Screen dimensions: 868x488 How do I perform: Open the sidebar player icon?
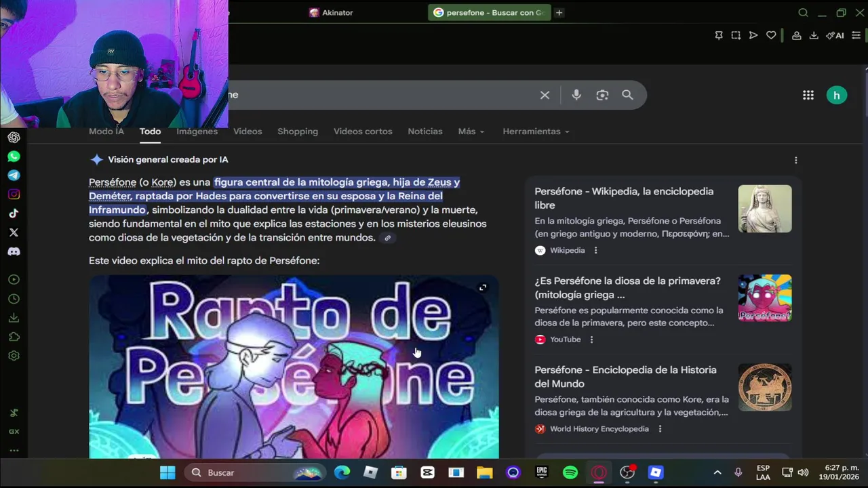coord(14,280)
